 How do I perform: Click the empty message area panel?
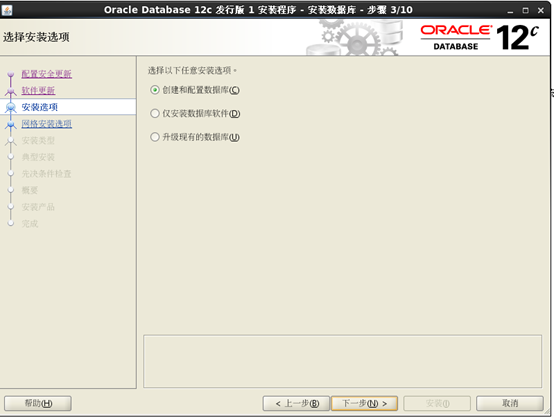pos(342,361)
